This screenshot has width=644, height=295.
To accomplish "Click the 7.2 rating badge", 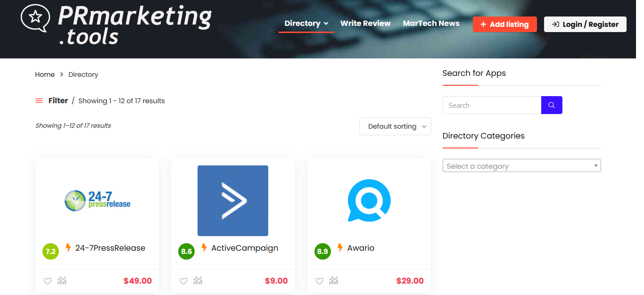I will [x=50, y=251].
